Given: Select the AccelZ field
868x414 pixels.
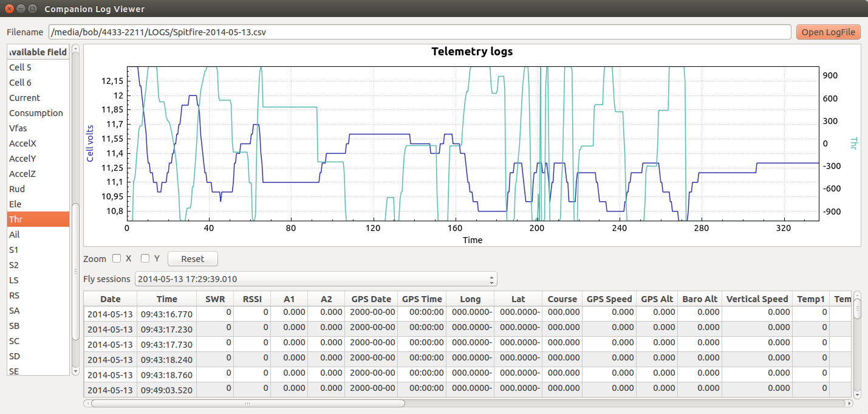Looking at the screenshot, I should [x=38, y=173].
